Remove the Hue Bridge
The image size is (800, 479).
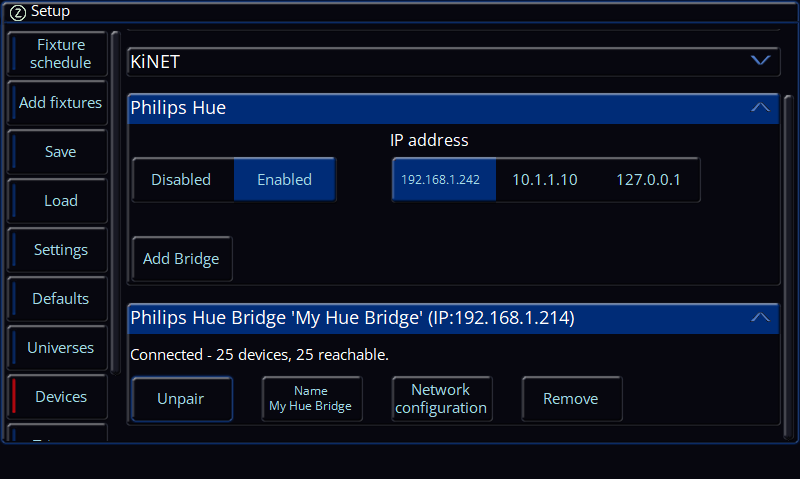(572, 399)
